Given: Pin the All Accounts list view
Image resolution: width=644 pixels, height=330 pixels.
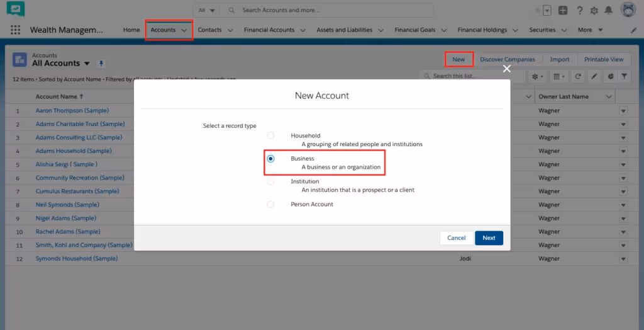Looking at the screenshot, I should [x=101, y=64].
